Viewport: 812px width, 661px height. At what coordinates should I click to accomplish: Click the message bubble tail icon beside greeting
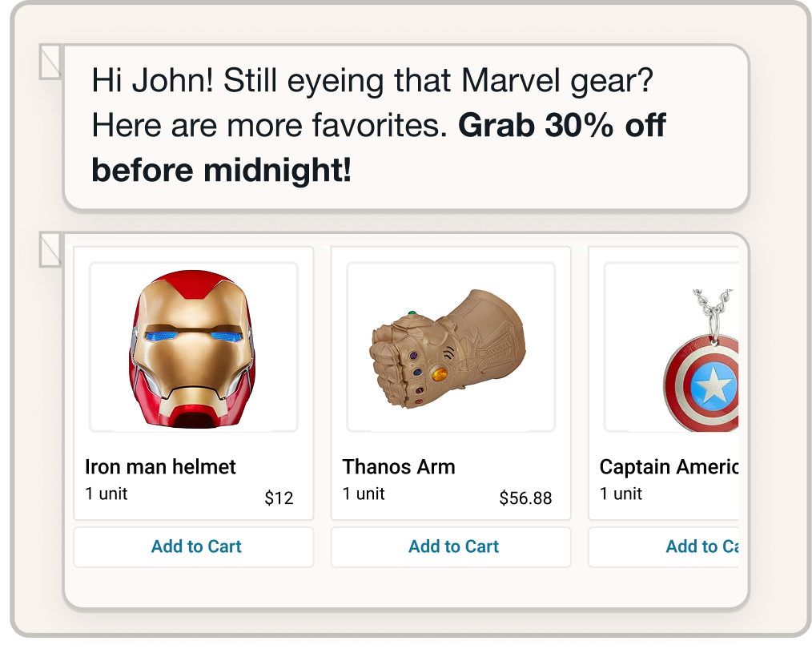[x=50, y=62]
